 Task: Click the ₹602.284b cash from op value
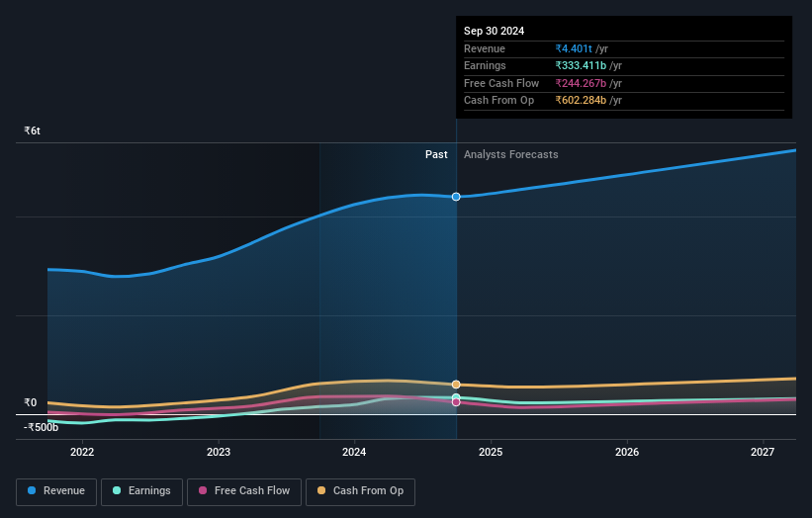[x=581, y=101]
